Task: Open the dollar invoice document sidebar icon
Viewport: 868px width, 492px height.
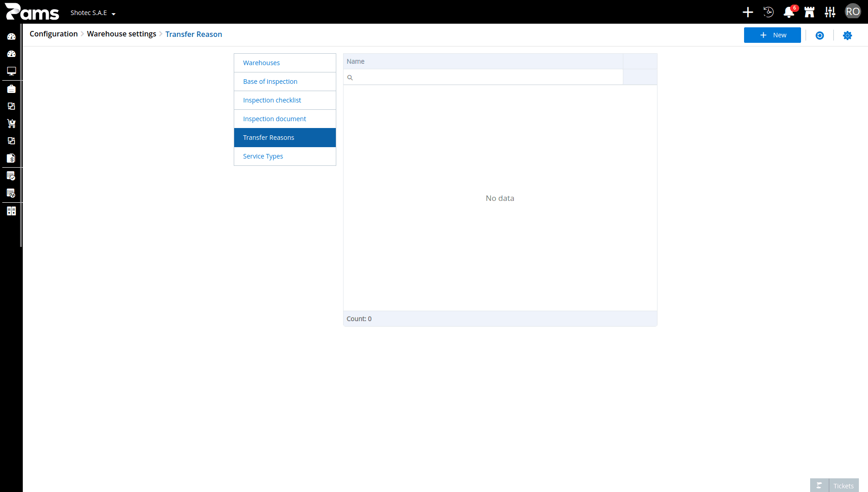Action: coord(11,158)
